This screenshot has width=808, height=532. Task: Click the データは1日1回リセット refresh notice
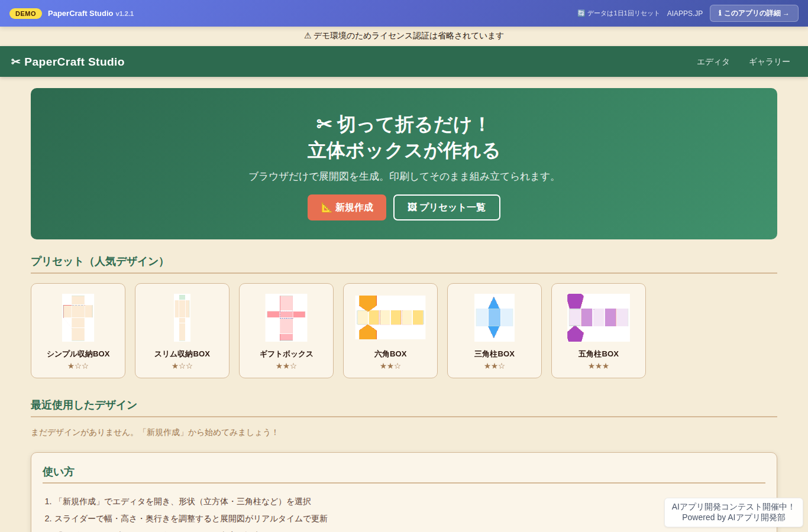point(618,13)
